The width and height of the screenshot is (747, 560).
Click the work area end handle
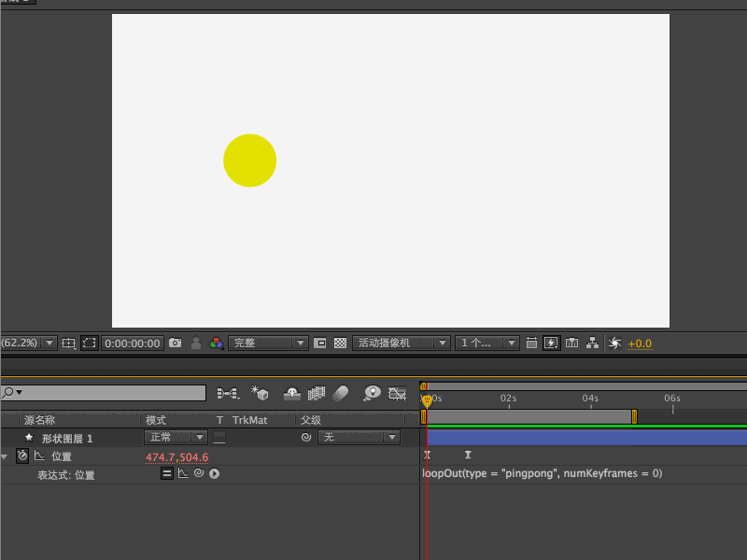point(634,416)
